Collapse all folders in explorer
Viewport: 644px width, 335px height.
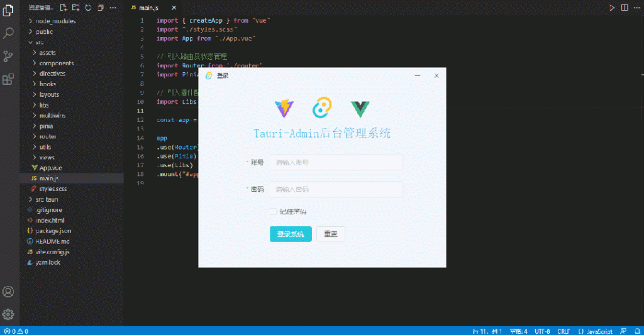(x=101, y=8)
